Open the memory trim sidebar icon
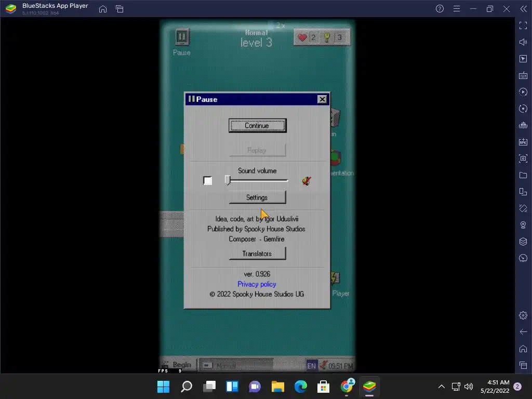Viewport: 532px width, 399px height. [x=523, y=125]
